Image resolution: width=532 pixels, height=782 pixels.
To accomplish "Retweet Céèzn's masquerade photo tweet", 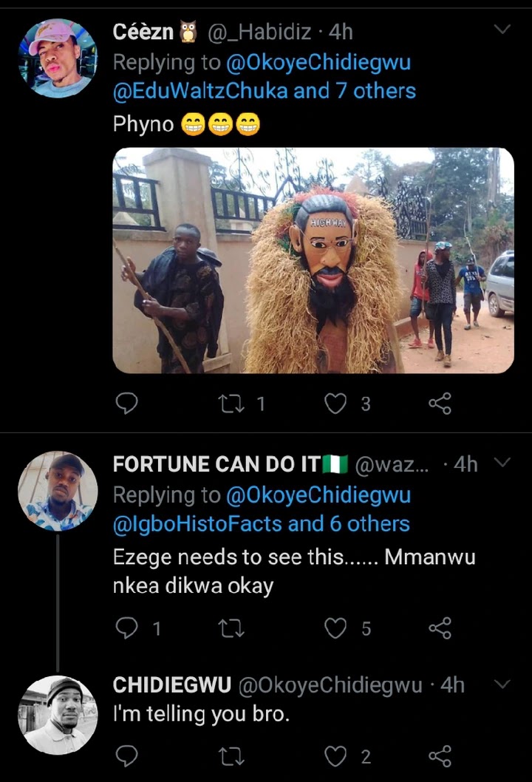I will (x=231, y=403).
